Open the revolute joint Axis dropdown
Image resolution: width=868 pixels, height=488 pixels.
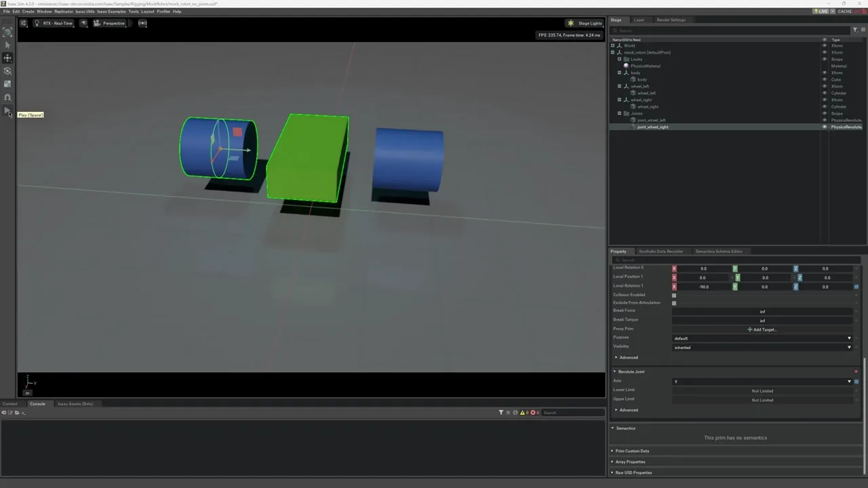click(762, 382)
